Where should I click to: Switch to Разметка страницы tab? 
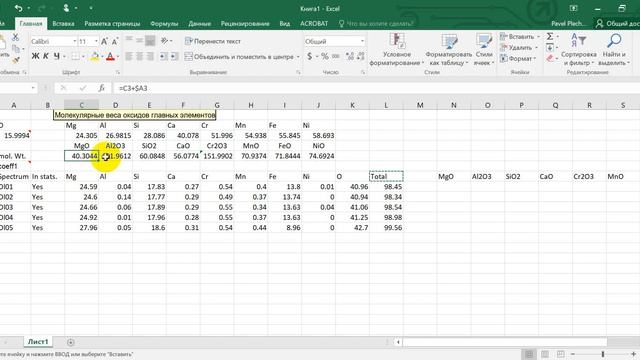click(x=112, y=24)
